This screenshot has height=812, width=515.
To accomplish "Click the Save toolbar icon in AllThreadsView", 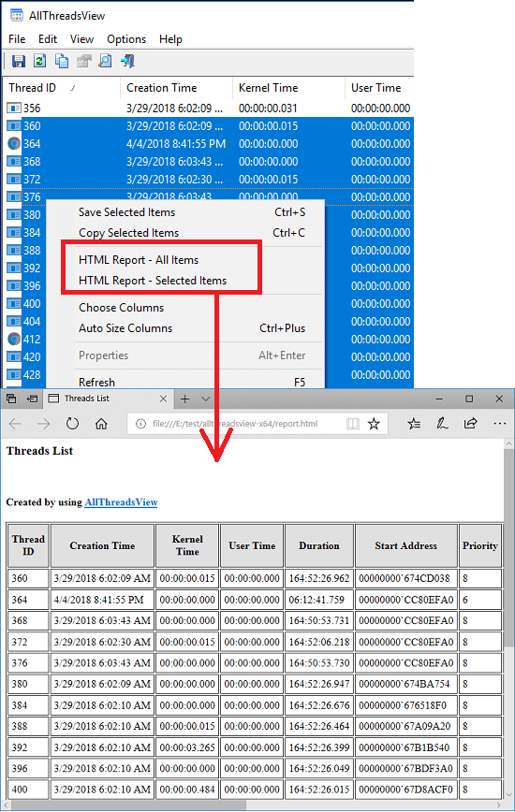I will (19, 61).
